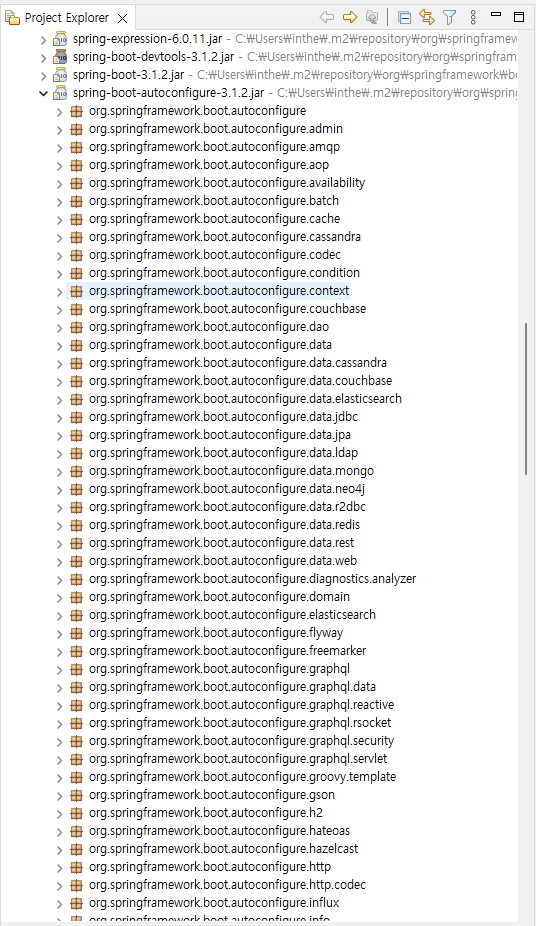Click the spring-boot-devtools-3.1.2.jar jar icon
This screenshot has height=926, width=536.
pyautogui.click(x=60, y=57)
